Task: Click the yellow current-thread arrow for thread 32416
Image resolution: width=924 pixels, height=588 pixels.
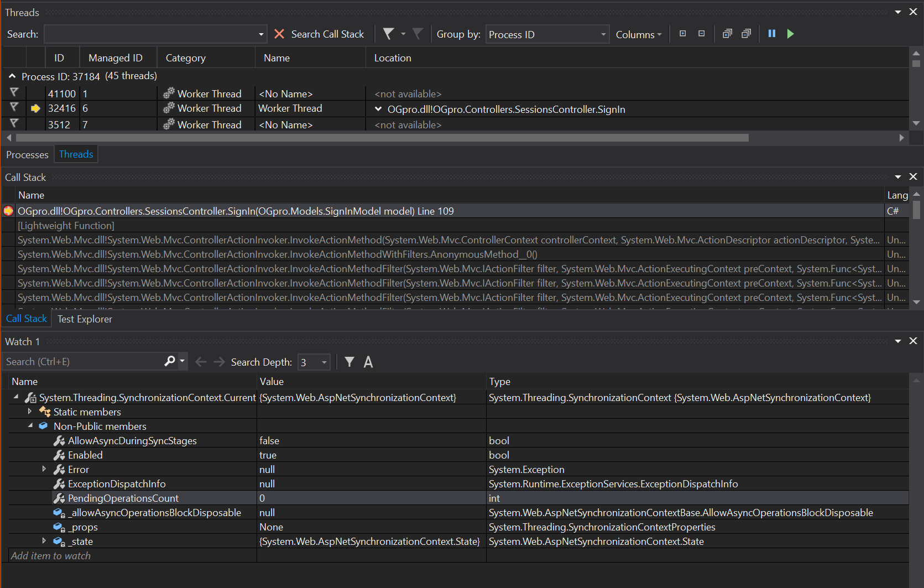Action: click(35, 108)
